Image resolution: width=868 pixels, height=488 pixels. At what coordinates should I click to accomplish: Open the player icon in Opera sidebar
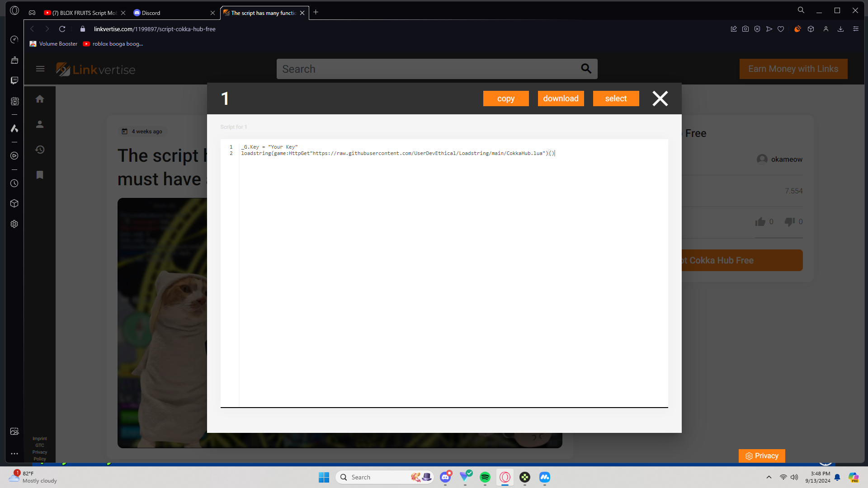click(14, 156)
